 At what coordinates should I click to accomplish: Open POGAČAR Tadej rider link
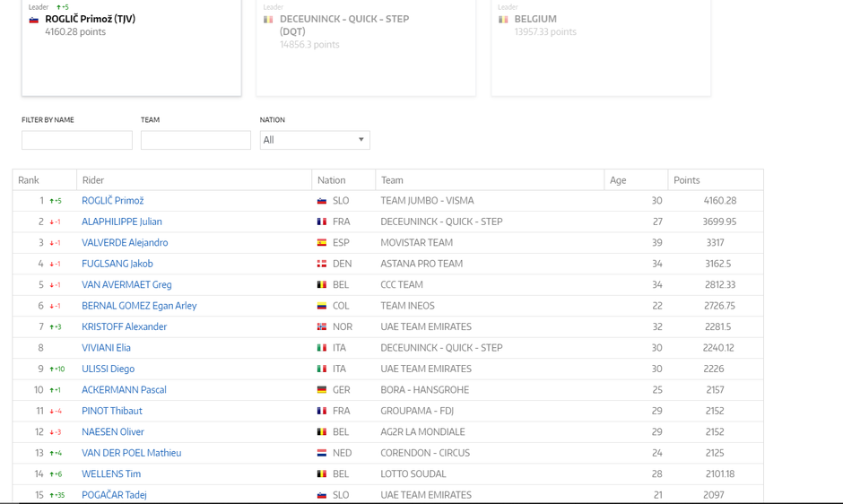[114, 495]
